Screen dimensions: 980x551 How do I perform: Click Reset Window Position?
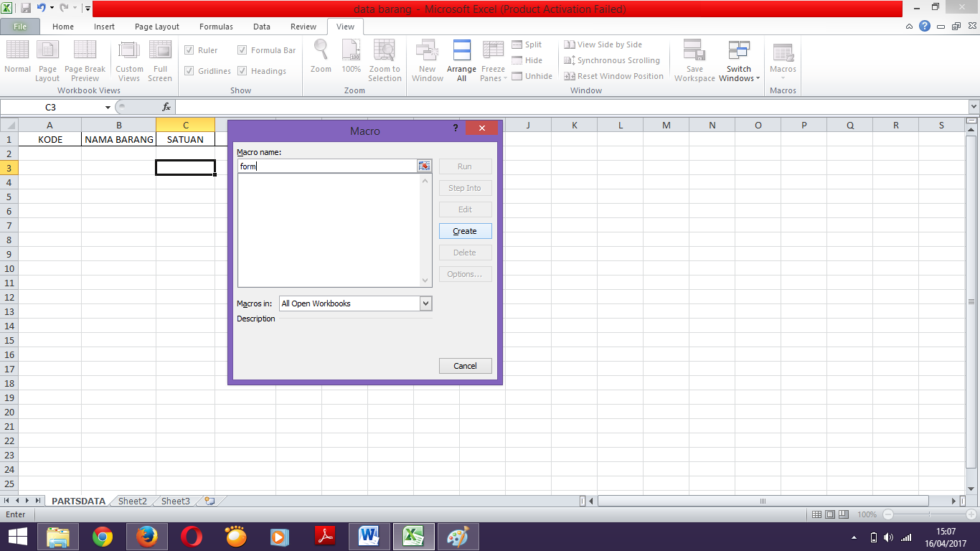(613, 76)
